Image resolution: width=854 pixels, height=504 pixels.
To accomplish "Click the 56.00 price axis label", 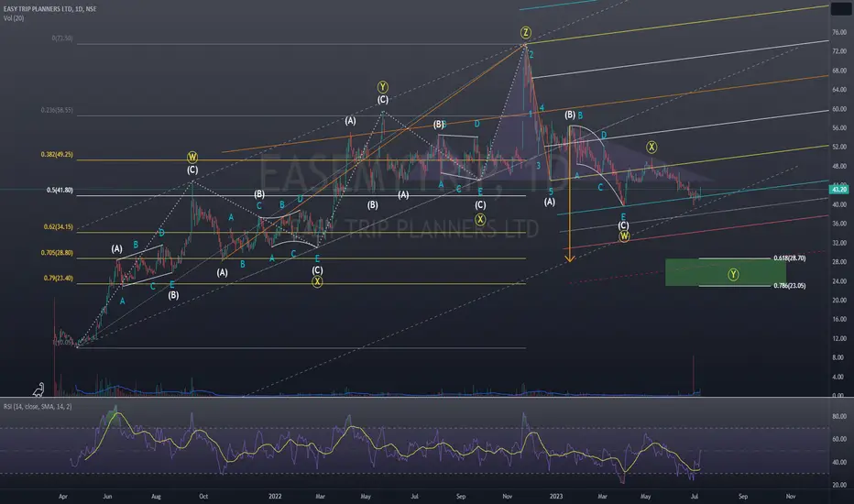I will pyautogui.click(x=838, y=128).
